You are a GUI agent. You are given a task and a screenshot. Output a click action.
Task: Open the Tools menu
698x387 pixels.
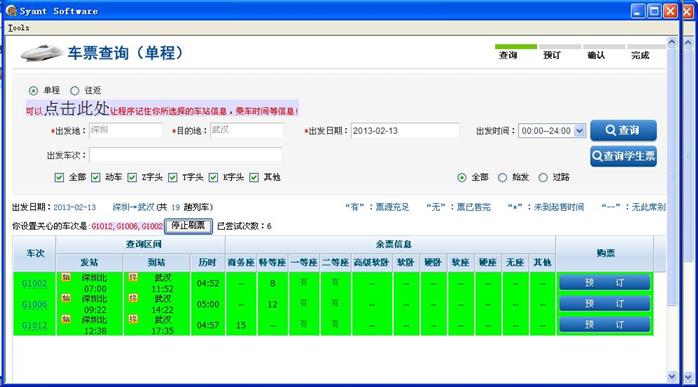coord(19,28)
